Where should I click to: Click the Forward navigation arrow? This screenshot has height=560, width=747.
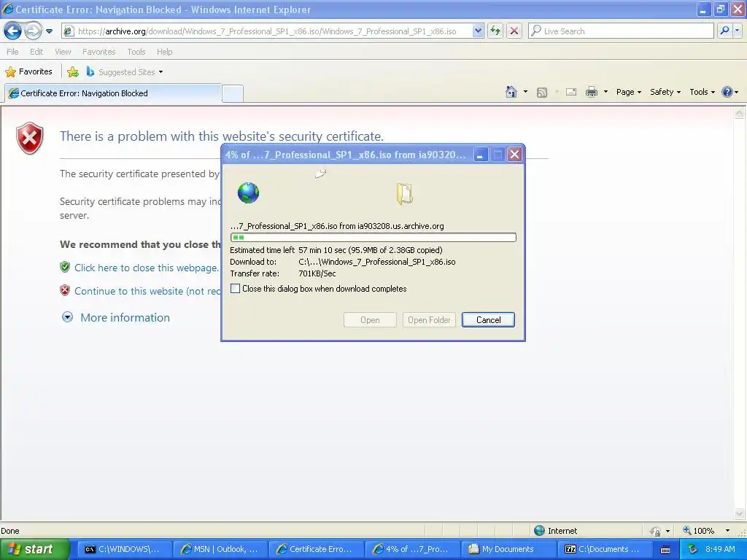pos(33,31)
